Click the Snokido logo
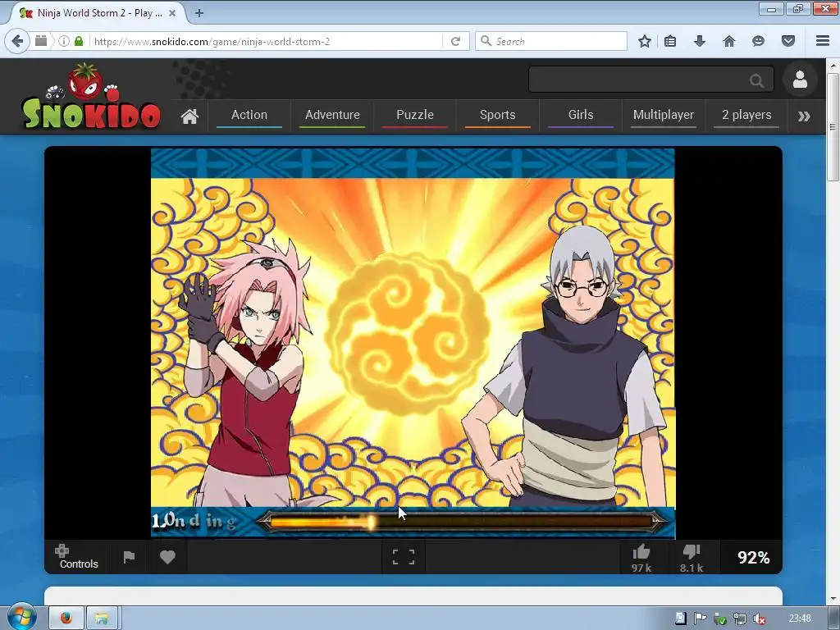Image resolution: width=840 pixels, height=630 pixels. click(91, 97)
